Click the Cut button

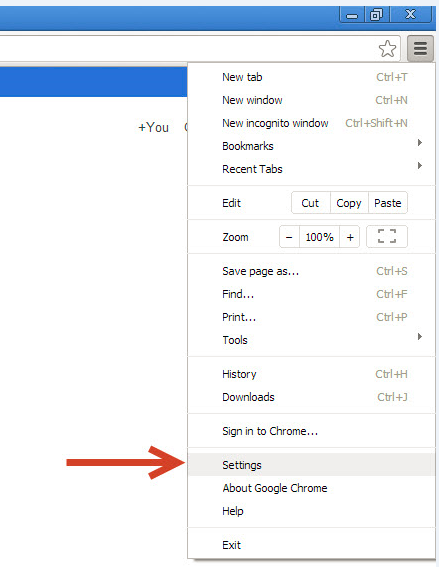pyautogui.click(x=310, y=203)
